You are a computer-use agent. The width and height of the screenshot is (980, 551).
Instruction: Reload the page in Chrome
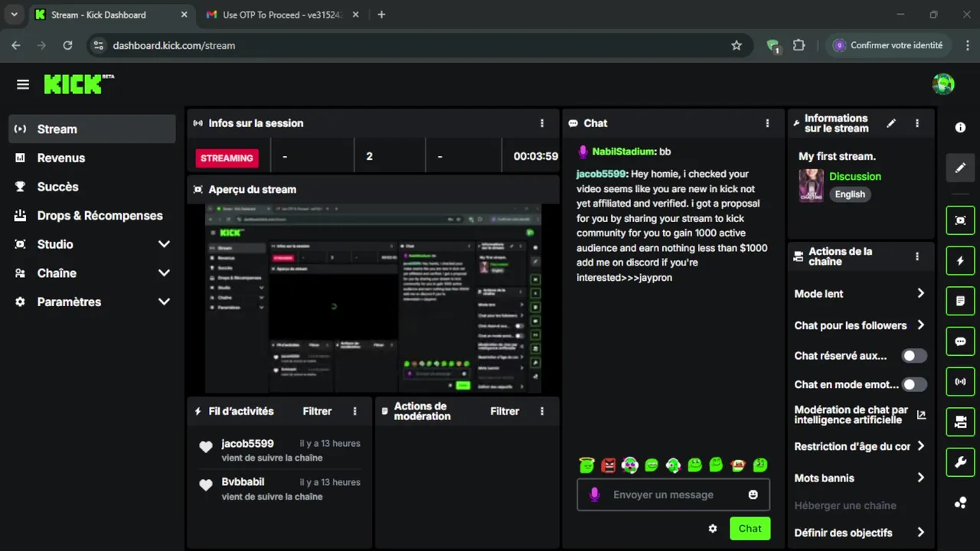tap(67, 45)
